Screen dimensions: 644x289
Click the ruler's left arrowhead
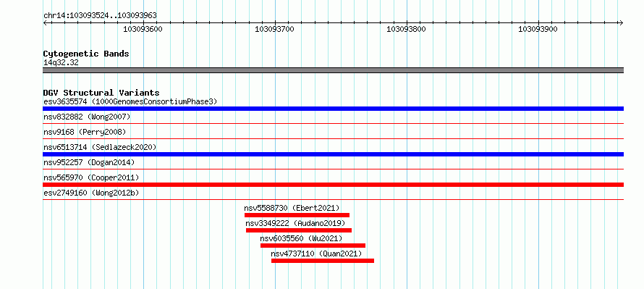(x=45, y=22)
